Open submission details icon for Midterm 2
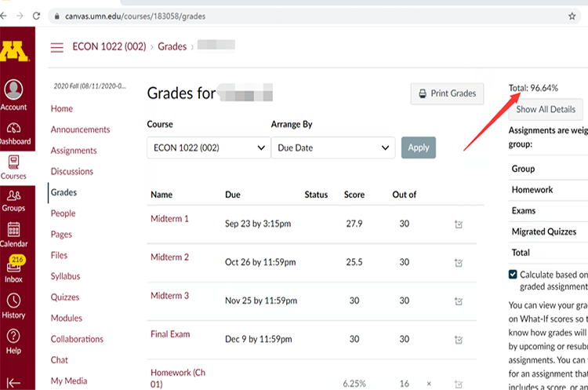This screenshot has height=390, width=588. (x=459, y=263)
